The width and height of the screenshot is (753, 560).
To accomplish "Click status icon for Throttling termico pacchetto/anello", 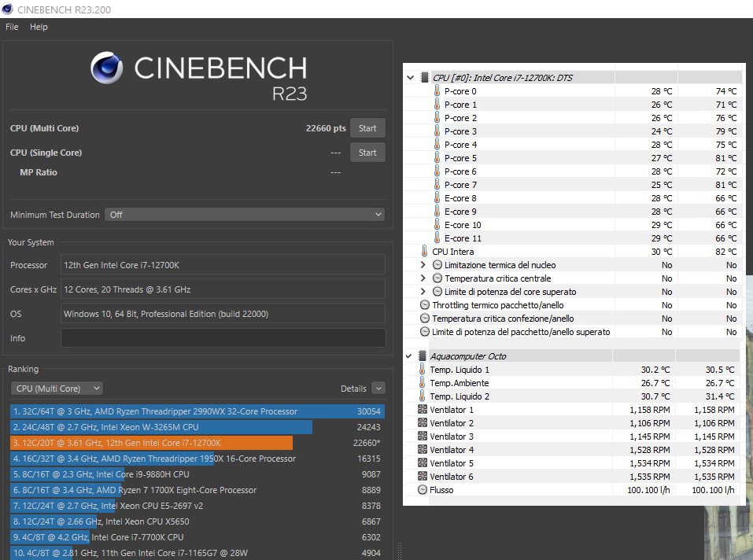I will click(425, 304).
